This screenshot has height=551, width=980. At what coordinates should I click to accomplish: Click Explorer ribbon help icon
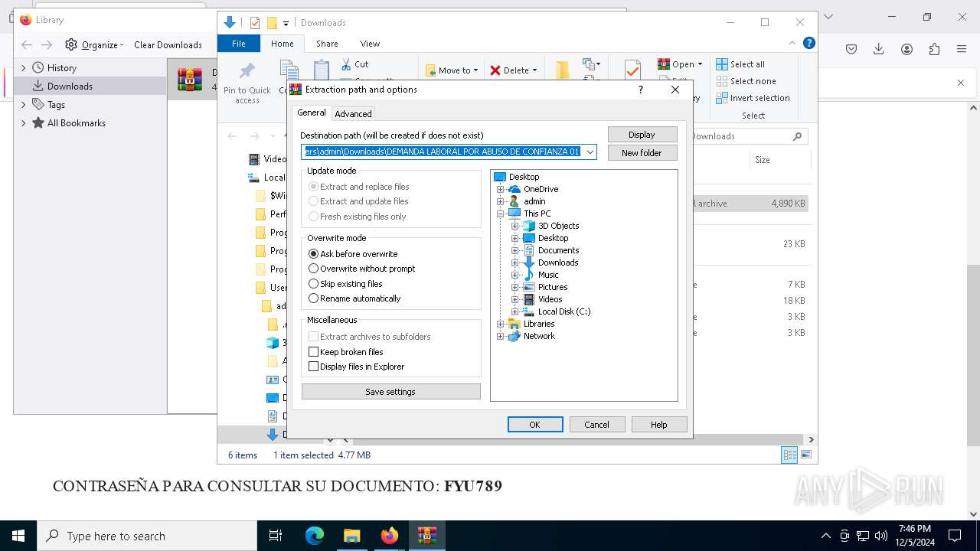pyautogui.click(x=808, y=44)
